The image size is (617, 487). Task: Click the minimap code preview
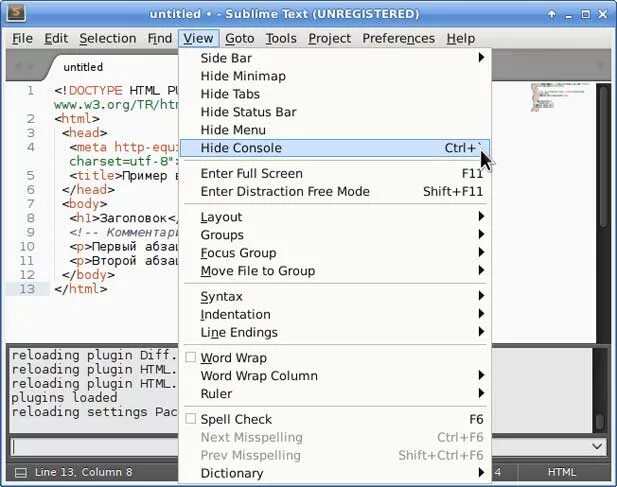(x=559, y=97)
